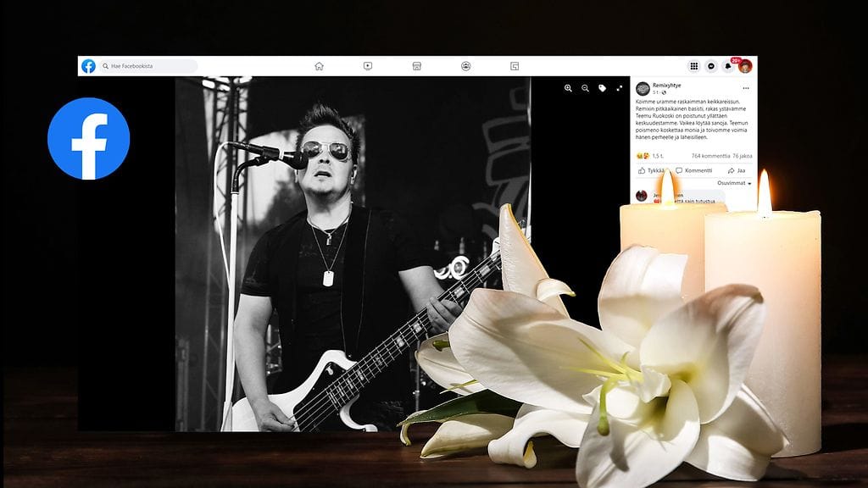Expand the post's three-dot options menu
The width and height of the screenshot is (868, 488).
pos(746,87)
